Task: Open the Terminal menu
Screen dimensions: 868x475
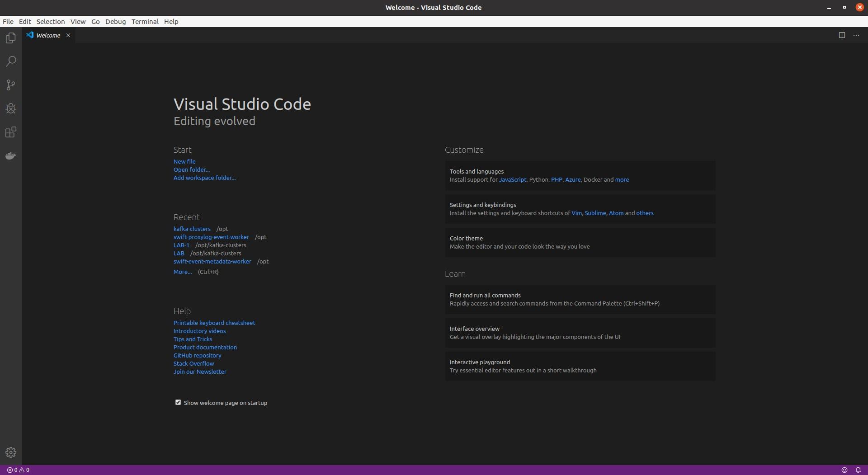Action: 145,22
